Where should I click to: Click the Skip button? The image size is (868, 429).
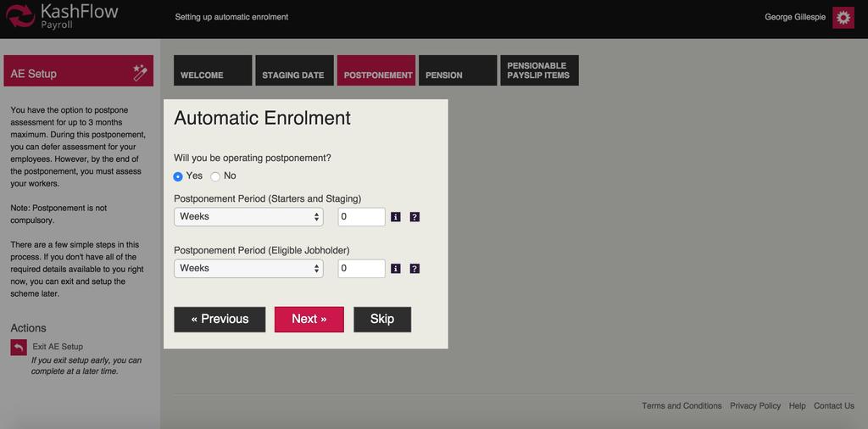[x=382, y=320]
